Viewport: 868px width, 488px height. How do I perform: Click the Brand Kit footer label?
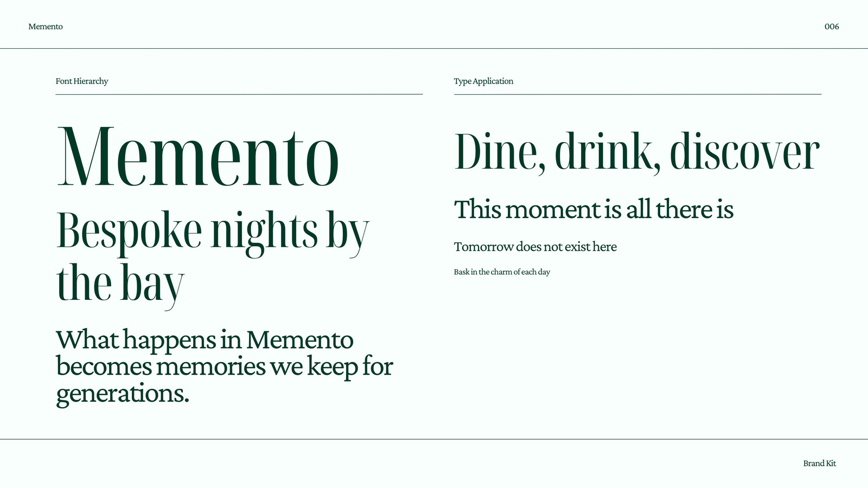(x=820, y=464)
